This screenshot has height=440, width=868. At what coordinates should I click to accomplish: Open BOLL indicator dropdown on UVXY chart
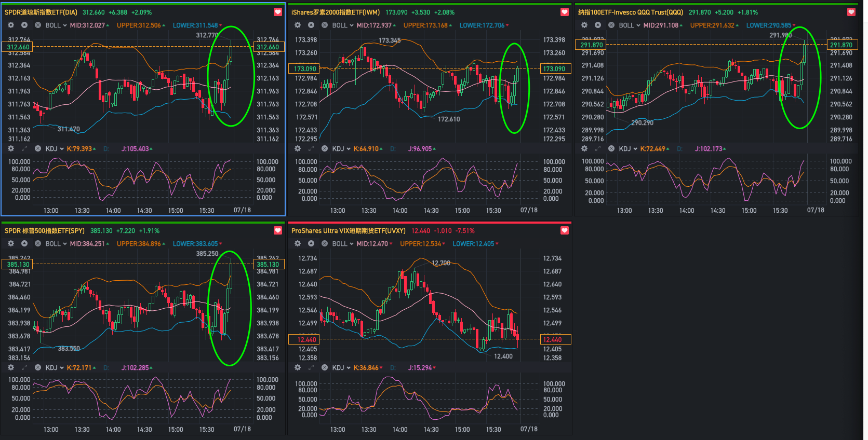pyautogui.click(x=343, y=243)
